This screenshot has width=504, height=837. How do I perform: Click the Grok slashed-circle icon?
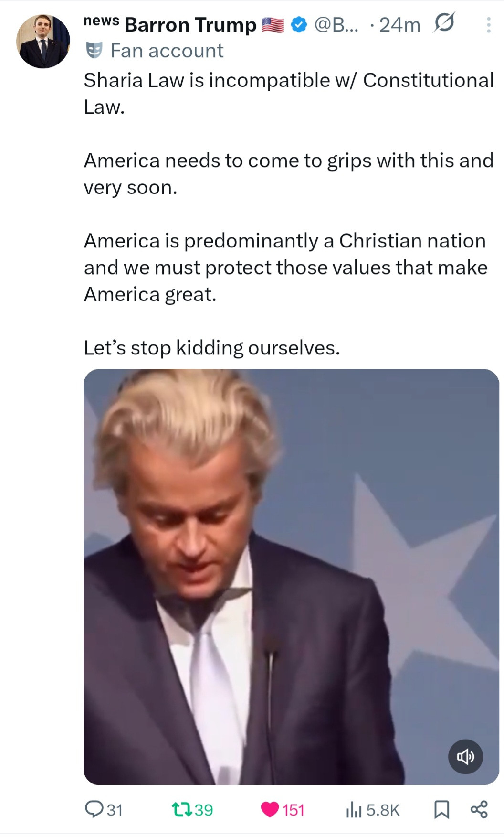coord(443,23)
